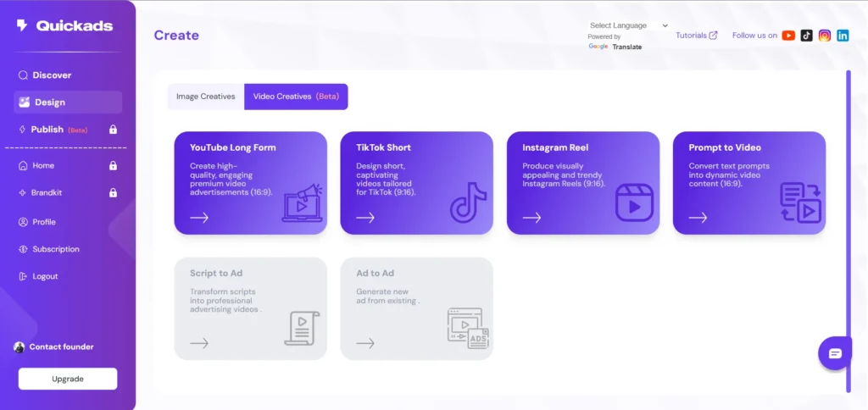This screenshot has width=868, height=410.
Task: Click the Create page heading
Action: click(x=176, y=36)
